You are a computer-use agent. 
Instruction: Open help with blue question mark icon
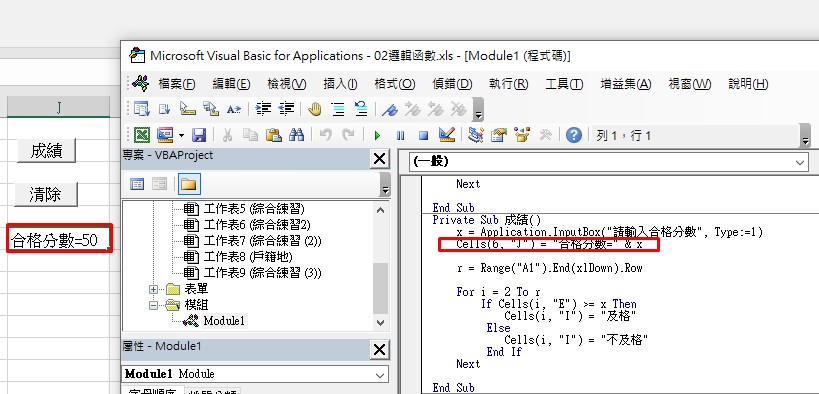[x=574, y=135]
